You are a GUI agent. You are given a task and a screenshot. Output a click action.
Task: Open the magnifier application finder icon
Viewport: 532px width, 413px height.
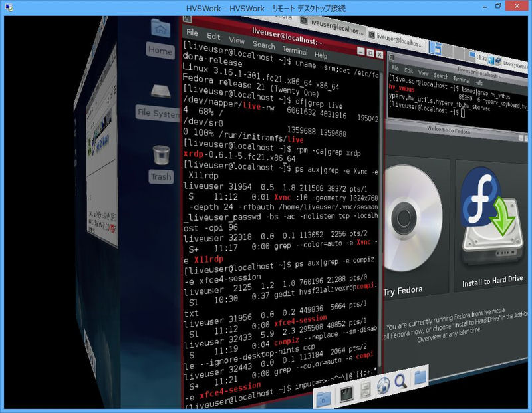pyautogui.click(x=401, y=381)
